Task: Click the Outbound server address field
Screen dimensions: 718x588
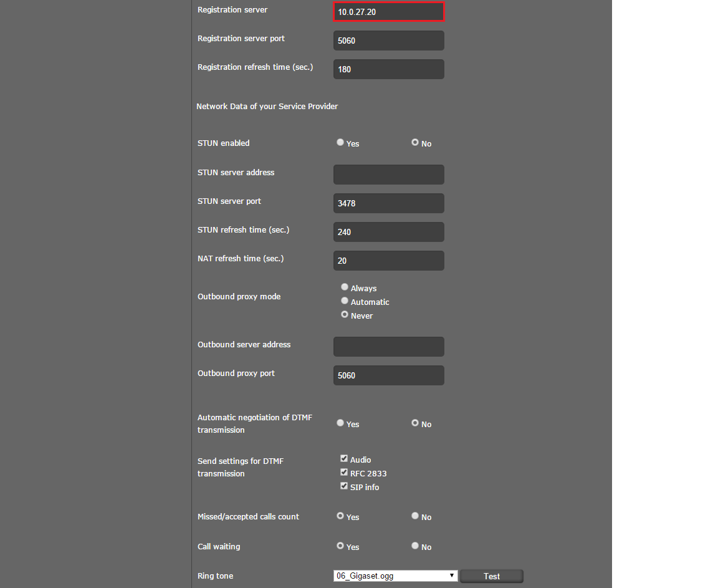Action: (388, 347)
